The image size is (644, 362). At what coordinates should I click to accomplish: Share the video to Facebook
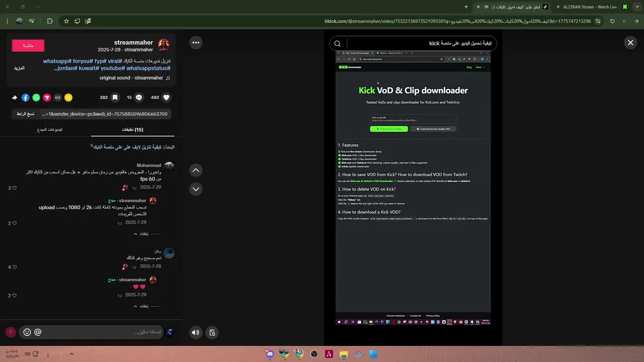pyautogui.click(x=26, y=98)
